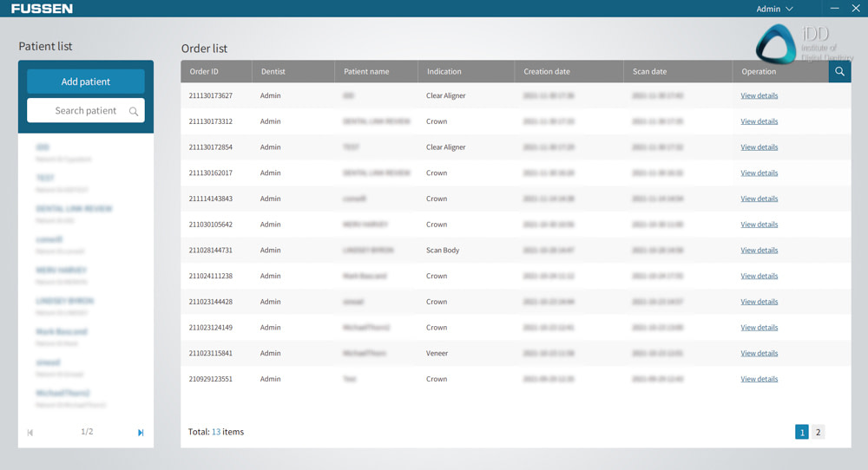
Task: Click Clear Aligner in order 211130172854 row
Action: (445, 147)
